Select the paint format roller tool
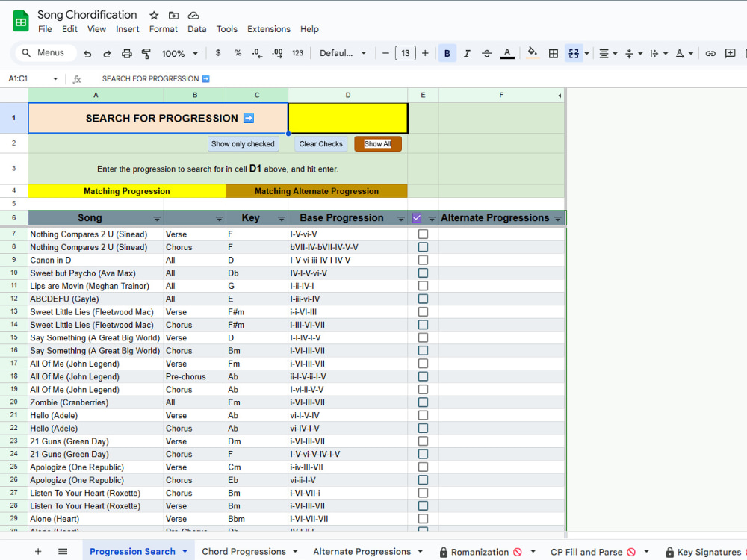The height and width of the screenshot is (560, 747). [146, 53]
